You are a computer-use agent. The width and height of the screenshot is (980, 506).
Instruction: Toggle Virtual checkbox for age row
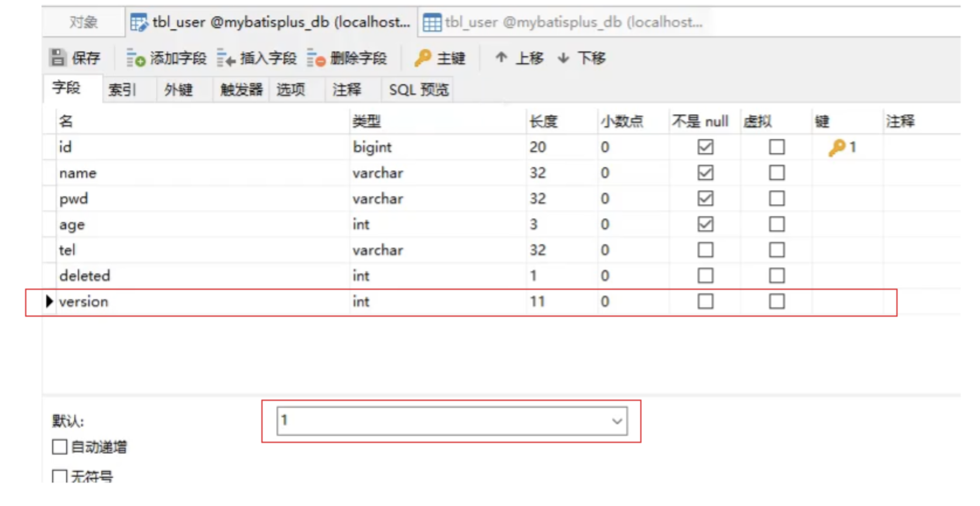coord(777,224)
